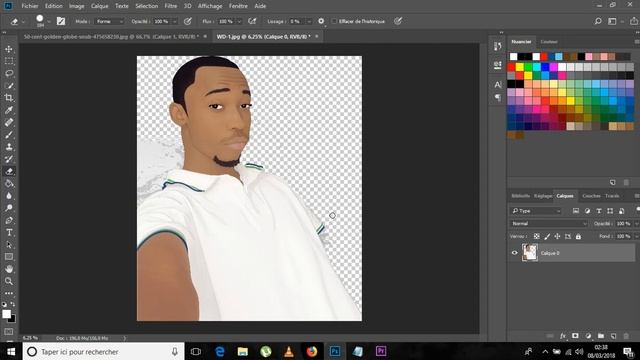Toggle pressure for size button

pyautogui.click(x=398, y=21)
